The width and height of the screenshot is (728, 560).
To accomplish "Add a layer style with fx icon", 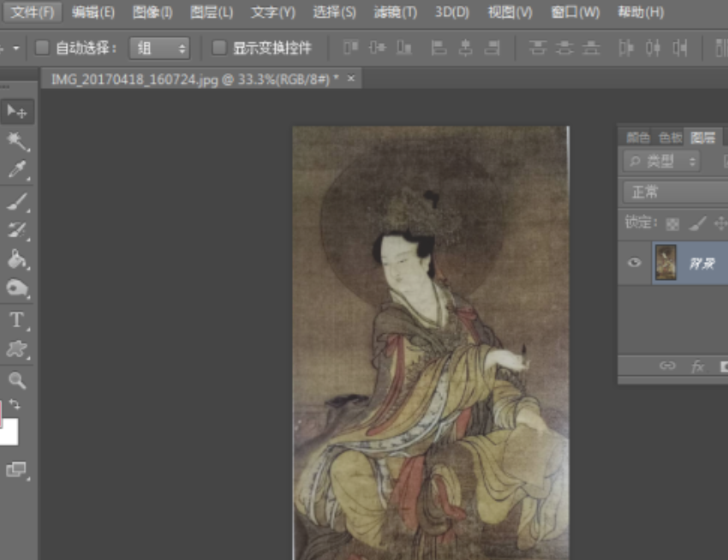I will [x=697, y=366].
